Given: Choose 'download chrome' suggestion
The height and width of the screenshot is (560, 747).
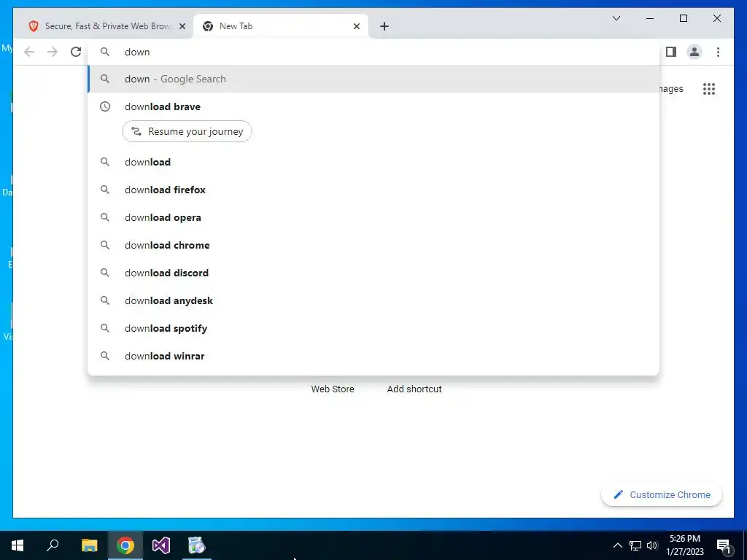Looking at the screenshot, I should point(374,245).
